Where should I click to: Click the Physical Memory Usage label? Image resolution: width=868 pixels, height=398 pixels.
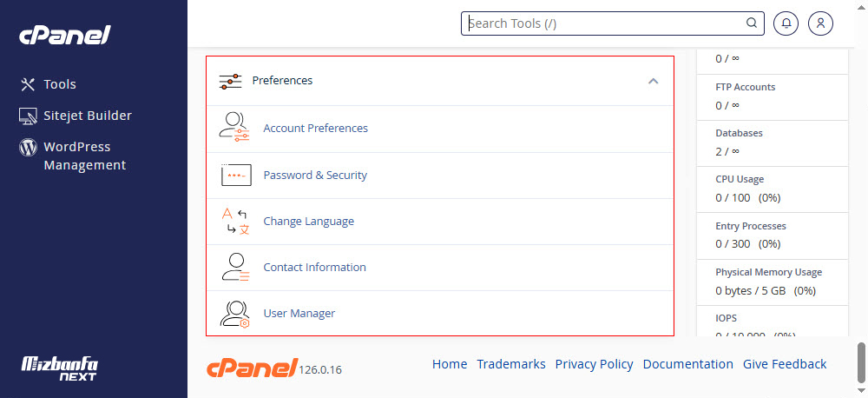coord(769,272)
